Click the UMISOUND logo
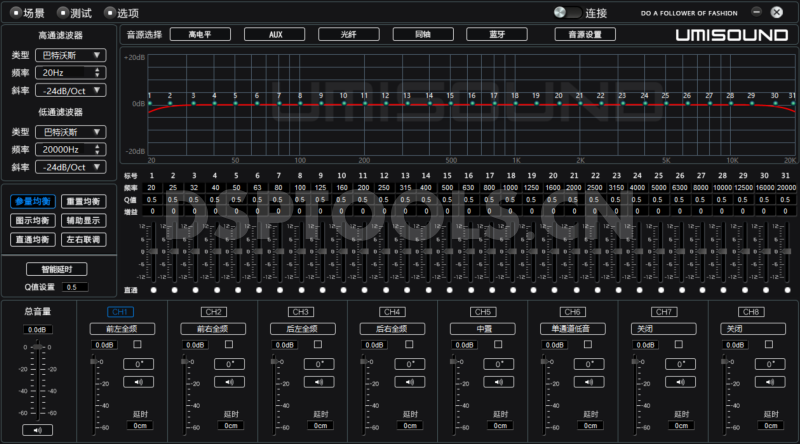Image resolution: width=800 pixels, height=444 pixels. [732, 35]
